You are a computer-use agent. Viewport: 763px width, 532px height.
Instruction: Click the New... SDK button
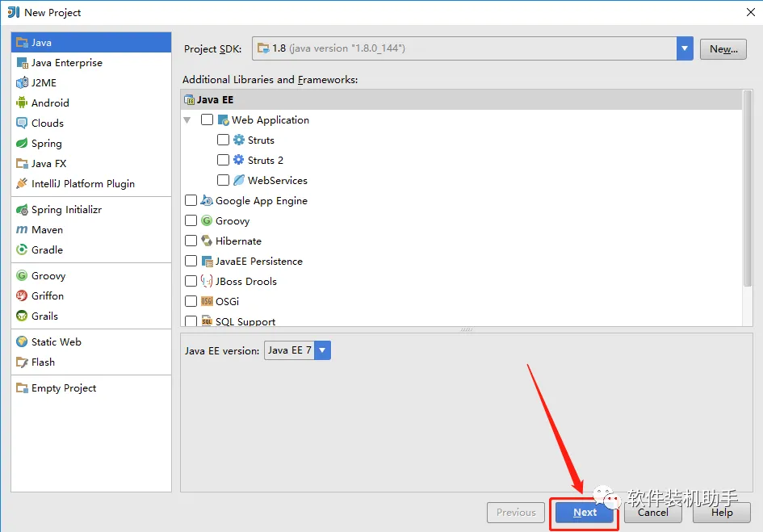click(723, 49)
